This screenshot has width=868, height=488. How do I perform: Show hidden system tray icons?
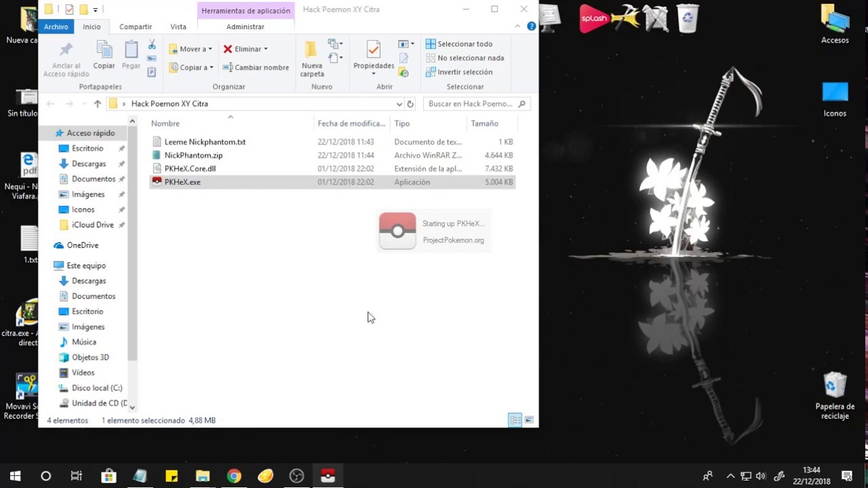tap(730, 476)
